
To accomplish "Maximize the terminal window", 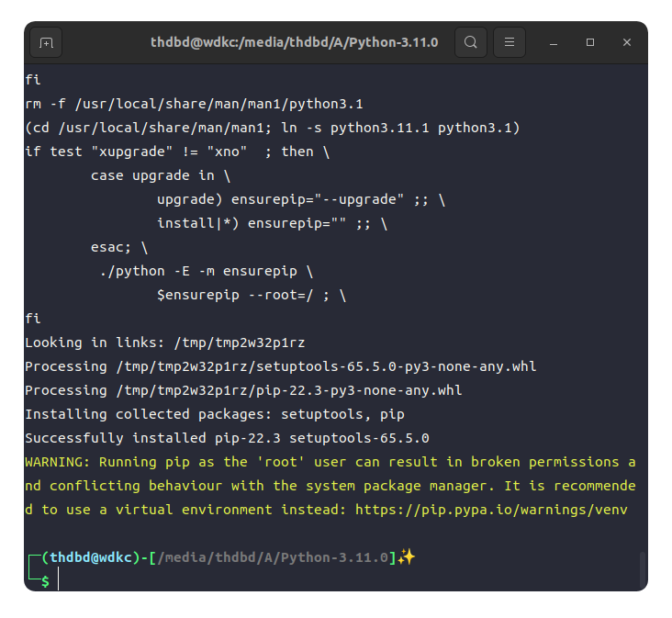I will coord(590,42).
